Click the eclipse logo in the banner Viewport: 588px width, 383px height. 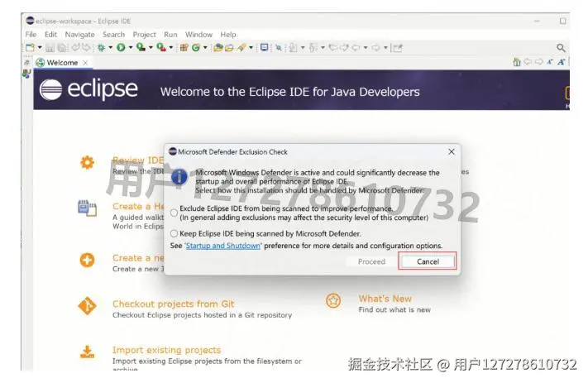pyautogui.click(x=88, y=89)
